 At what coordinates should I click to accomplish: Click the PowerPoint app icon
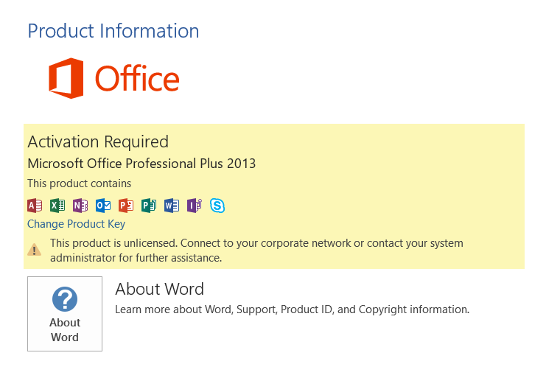126,206
